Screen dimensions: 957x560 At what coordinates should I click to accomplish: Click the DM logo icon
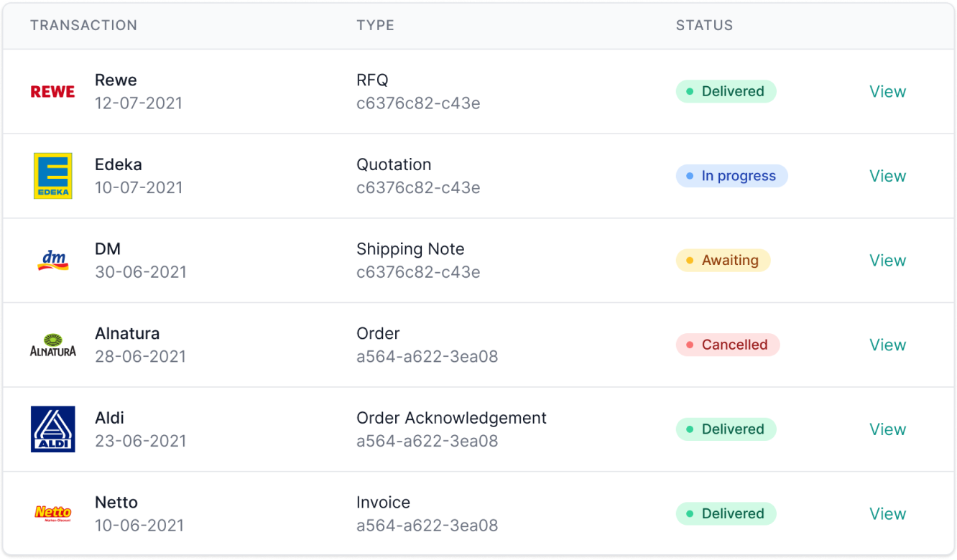52,260
